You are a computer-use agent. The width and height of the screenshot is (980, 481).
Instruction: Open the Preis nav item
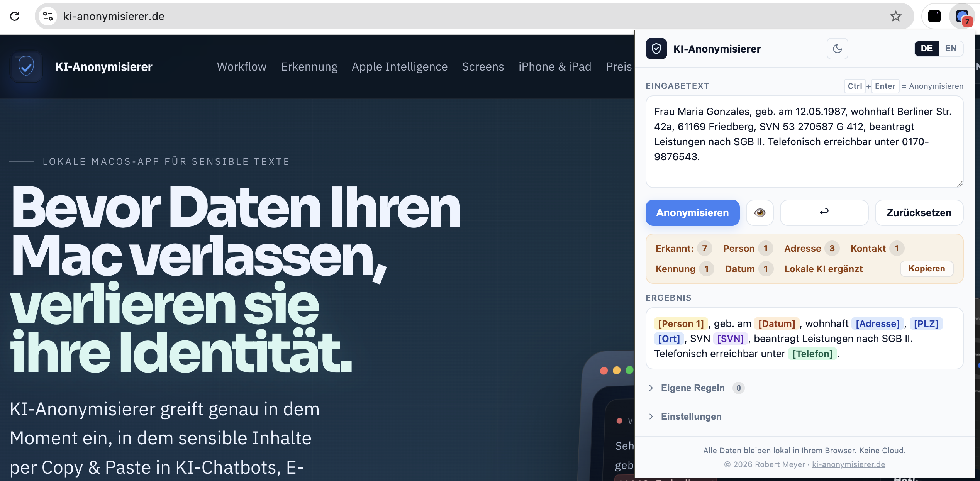click(619, 67)
